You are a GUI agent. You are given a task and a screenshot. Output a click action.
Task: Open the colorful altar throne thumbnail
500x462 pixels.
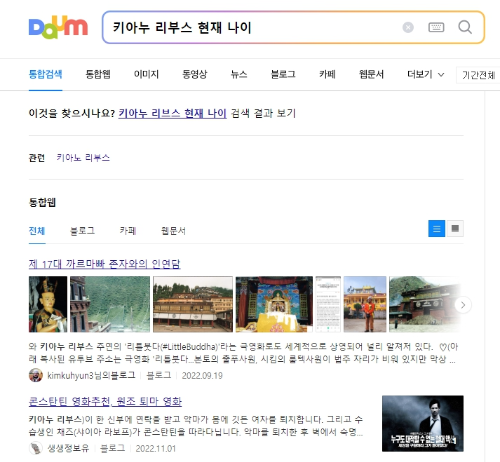pos(274,304)
